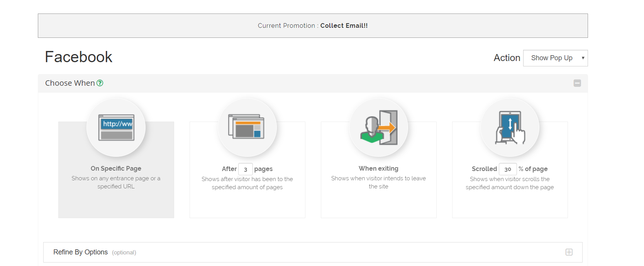Viewport: 644px width, 266px height.
Task: Open the green help question mark
Action: pos(100,83)
